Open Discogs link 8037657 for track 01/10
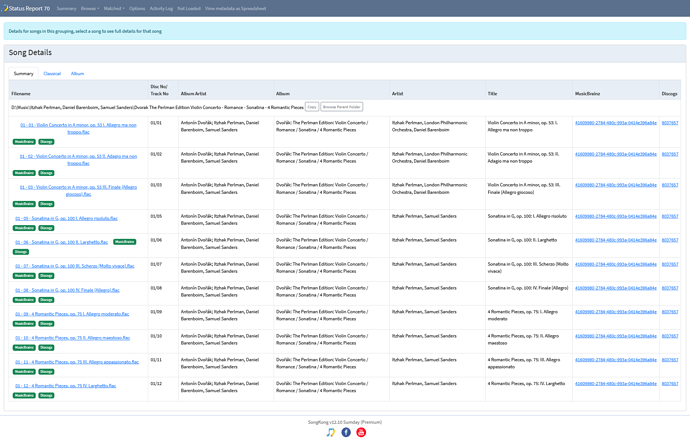Viewport: 690px width, 439px height. pyautogui.click(x=670, y=336)
